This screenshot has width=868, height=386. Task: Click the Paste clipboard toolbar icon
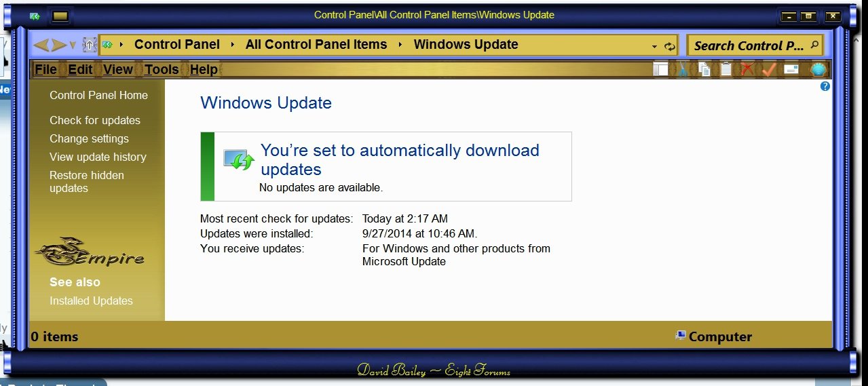tap(726, 69)
